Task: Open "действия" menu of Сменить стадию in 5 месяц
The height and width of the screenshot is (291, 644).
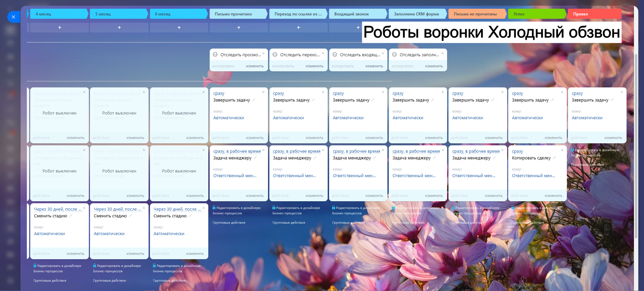Action: click(x=101, y=254)
